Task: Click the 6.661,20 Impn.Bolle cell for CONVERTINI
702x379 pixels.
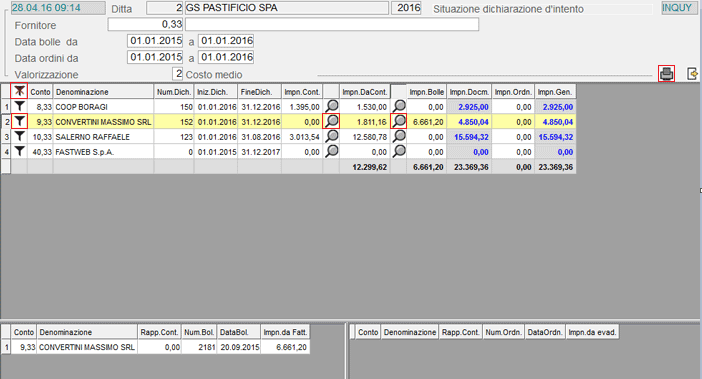Action: 427,122
